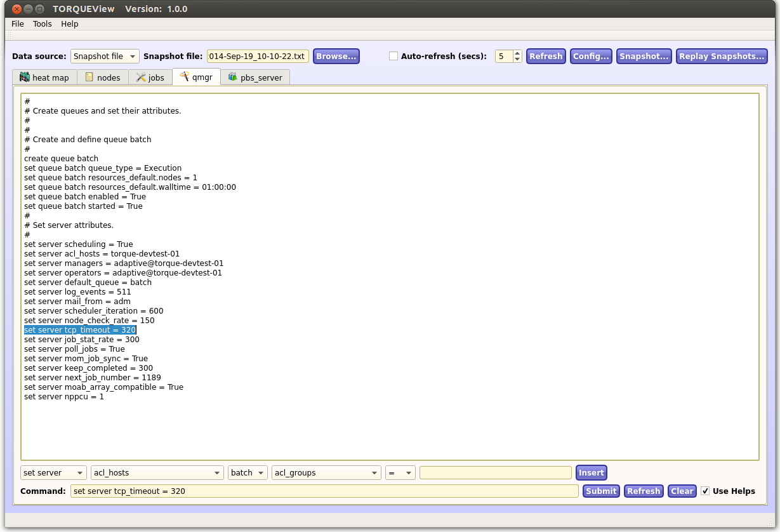Open the batch queue dropdown
Viewport: 780px width, 532px height.
click(248, 473)
